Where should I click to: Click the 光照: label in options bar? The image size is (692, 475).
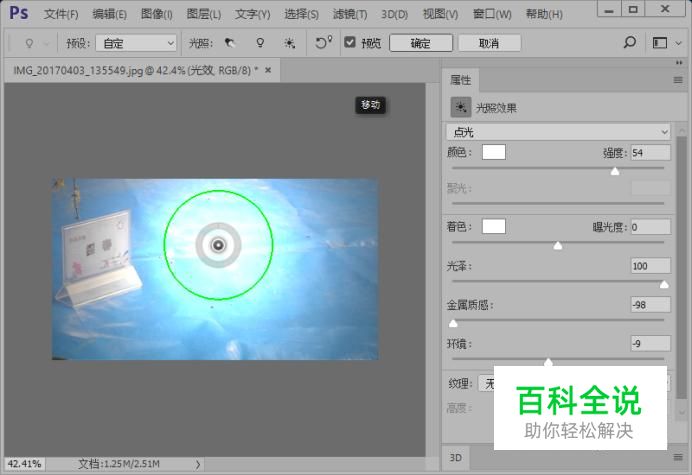click(201, 43)
